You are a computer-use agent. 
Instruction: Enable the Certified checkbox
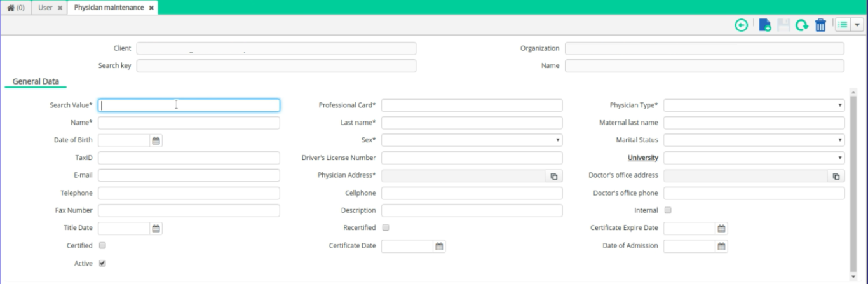[x=102, y=245]
